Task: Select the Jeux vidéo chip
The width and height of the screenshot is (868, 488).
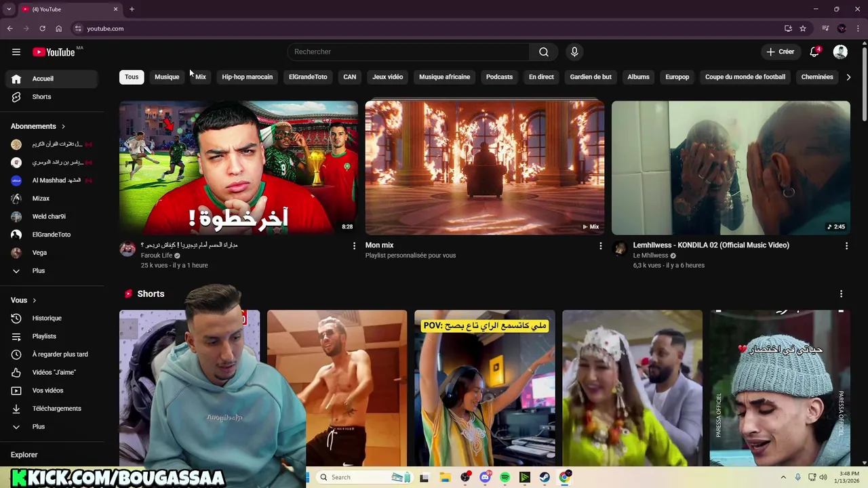Action: pos(388,77)
